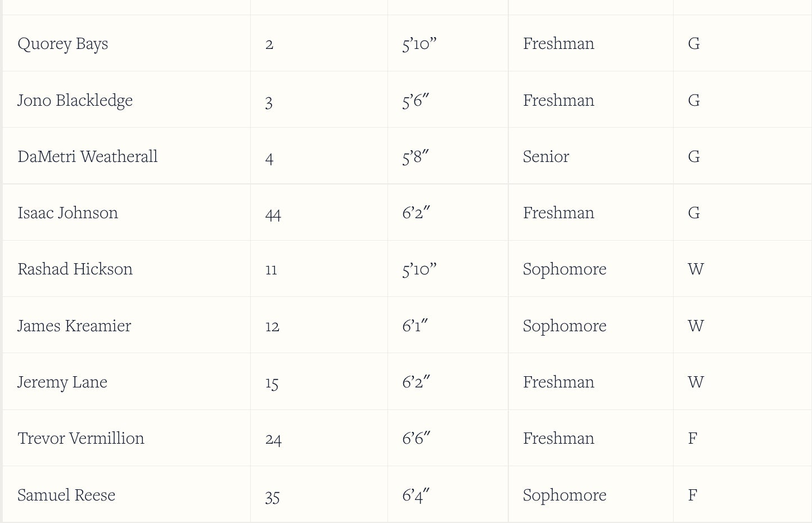Click the Rashad Hickson name cell
Image resolution: width=812 pixels, height=523 pixels.
pyautogui.click(x=75, y=269)
